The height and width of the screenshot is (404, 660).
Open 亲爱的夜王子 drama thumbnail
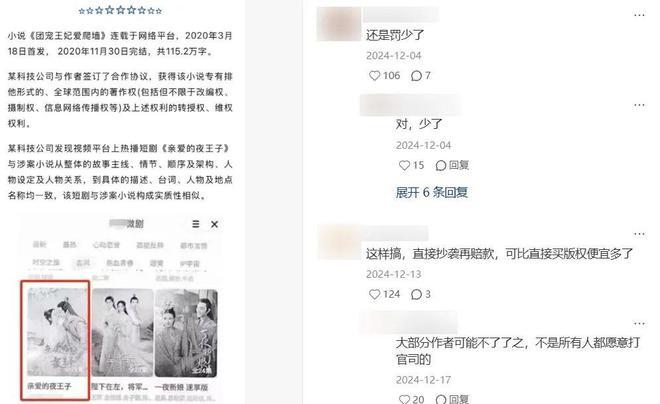(55, 340)
